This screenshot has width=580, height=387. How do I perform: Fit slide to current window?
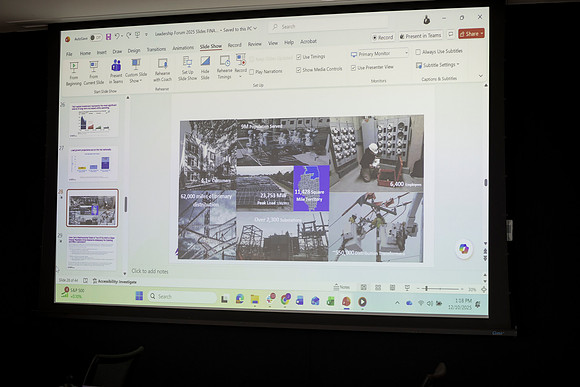click(x=483, y=289)
